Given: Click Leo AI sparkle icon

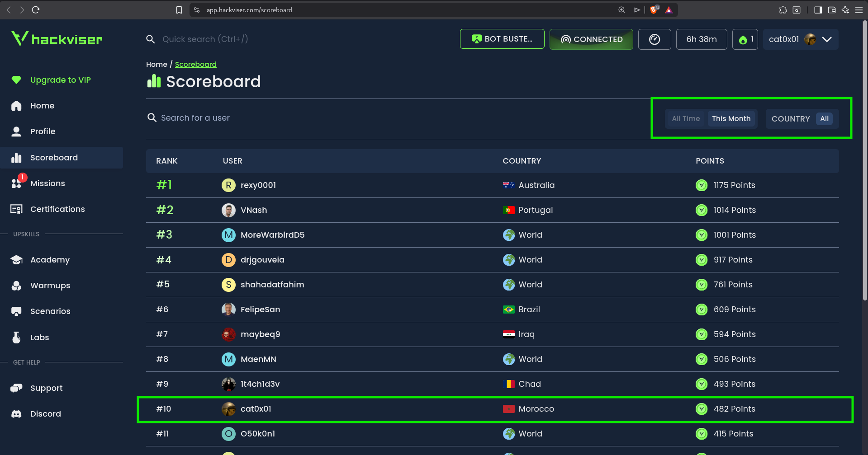Looking at the screenshot, I should [x=845, y=10].
